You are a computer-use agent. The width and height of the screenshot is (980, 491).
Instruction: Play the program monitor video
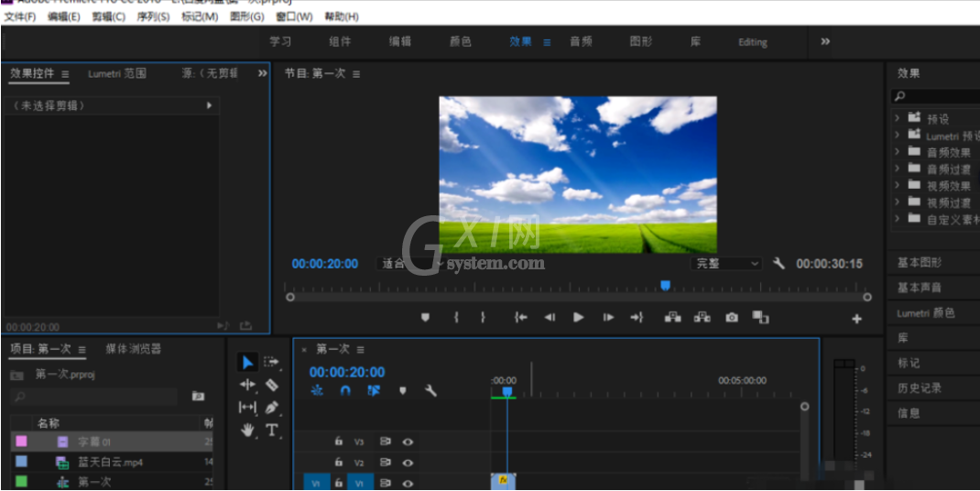coord(579,317)
